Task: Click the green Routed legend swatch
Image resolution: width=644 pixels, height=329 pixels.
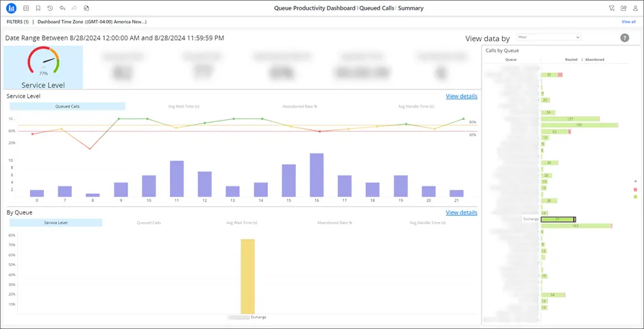Action: 635,197
